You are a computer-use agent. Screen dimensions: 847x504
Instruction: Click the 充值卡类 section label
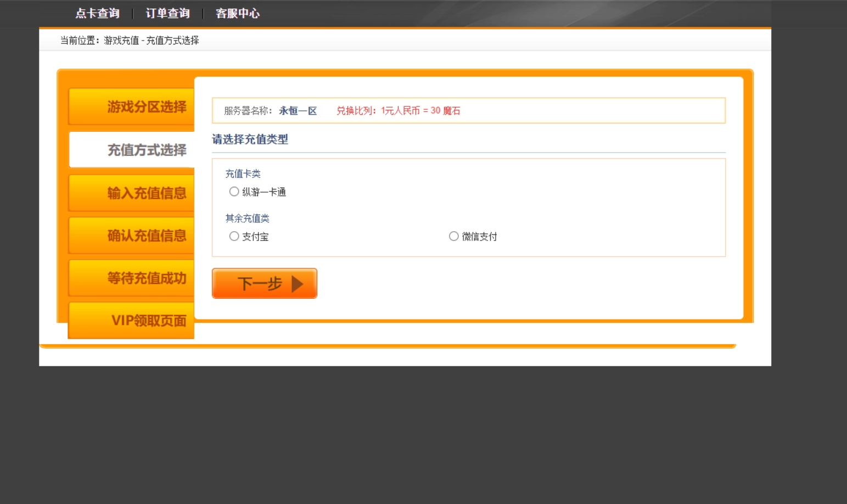(243, 173)
